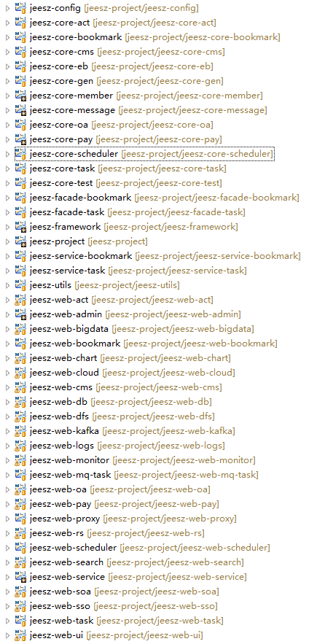Expand the jeesz-core-test project node

click(x=7, y=183)
